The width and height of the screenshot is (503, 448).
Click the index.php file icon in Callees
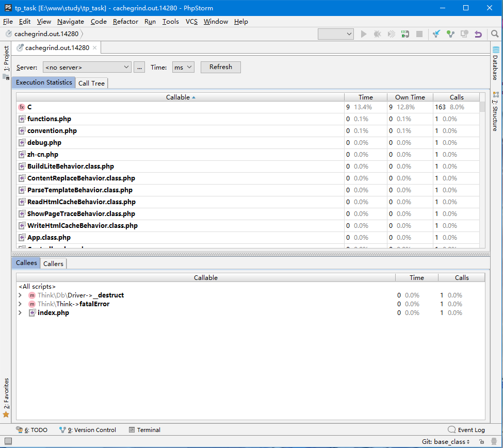(32, 313)
